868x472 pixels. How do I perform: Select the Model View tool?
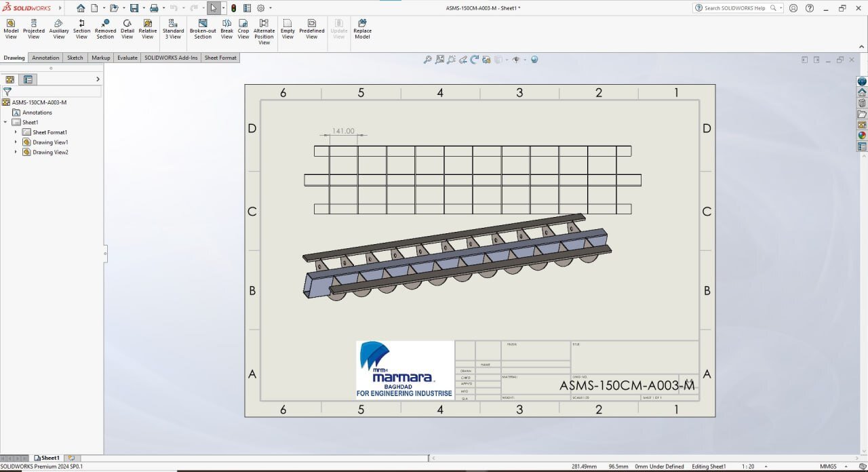[11, 29]
